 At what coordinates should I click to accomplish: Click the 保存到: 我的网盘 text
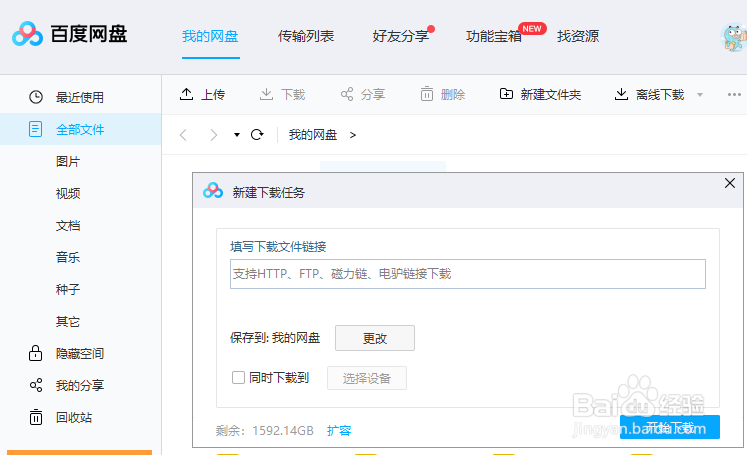tap(275, 338)
